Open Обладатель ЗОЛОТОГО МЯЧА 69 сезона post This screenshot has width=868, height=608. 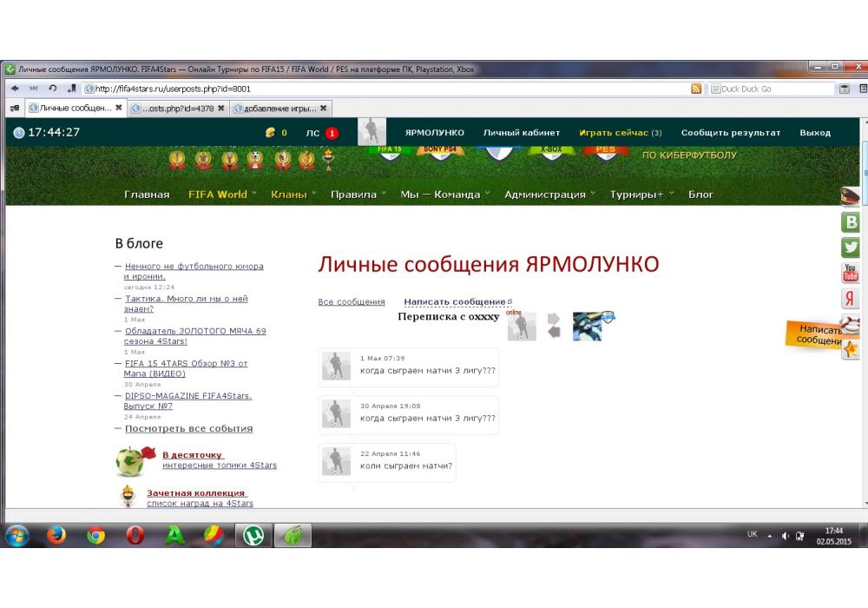tap(194, 335)
